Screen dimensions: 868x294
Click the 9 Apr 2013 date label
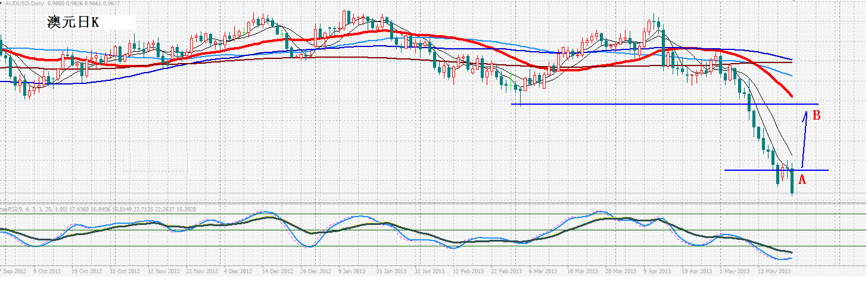(x=658, y=271)
